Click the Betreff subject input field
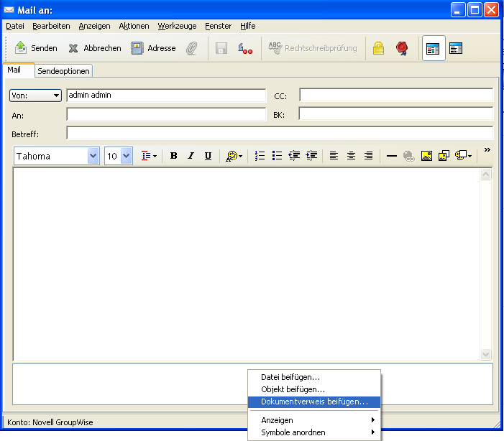 279,134
